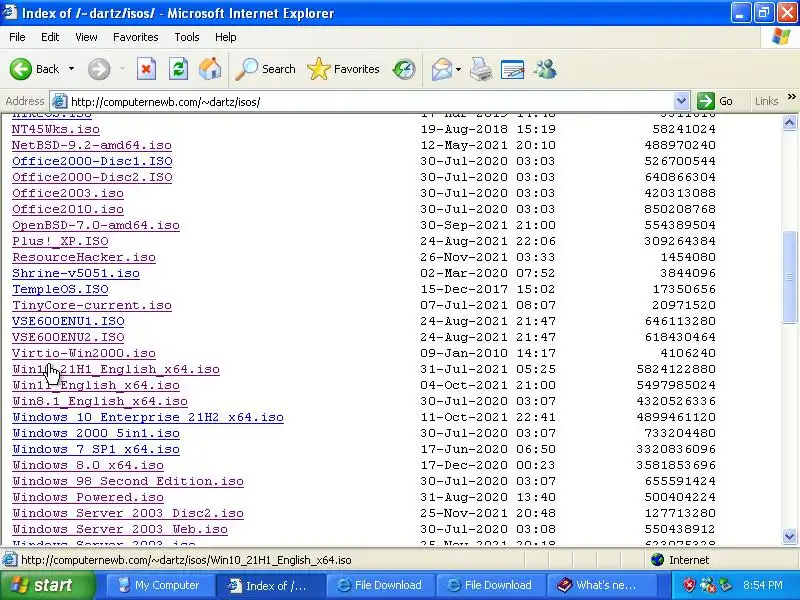This screenshot has height=600, width=800.
Task: Open the Favorites menu
Action: click(x=136, y=37)
